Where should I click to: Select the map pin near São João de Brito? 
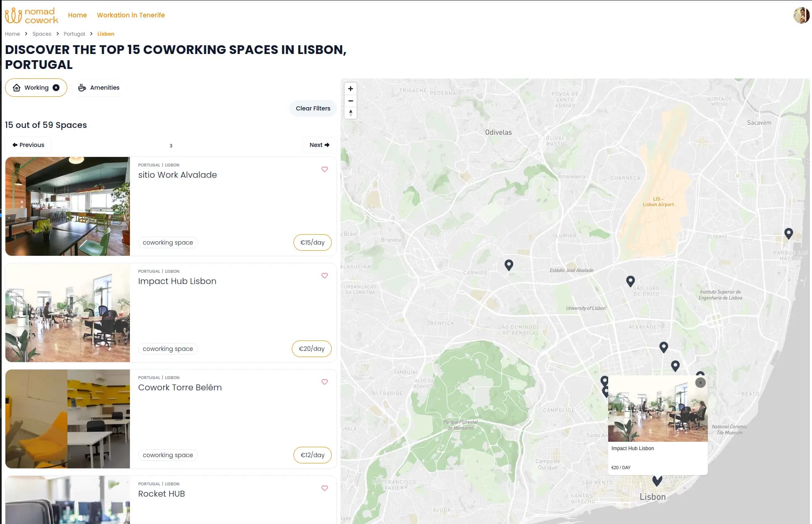(x=631, y=281)
